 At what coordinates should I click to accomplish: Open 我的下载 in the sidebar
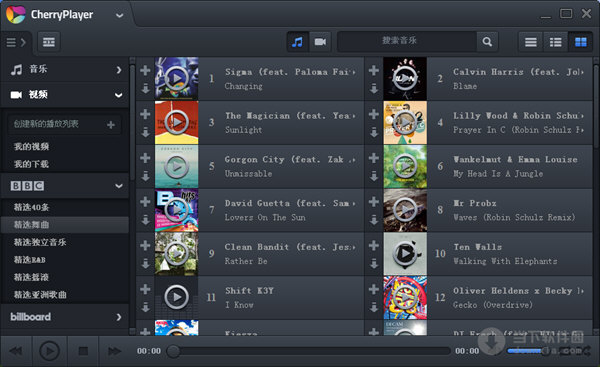(x=31, y=164)
